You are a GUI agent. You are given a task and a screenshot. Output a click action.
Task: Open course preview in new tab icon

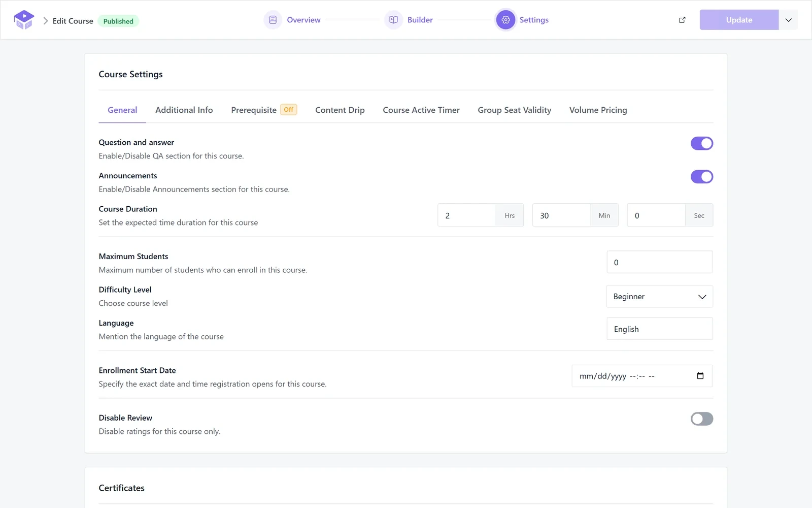[682, 20]
